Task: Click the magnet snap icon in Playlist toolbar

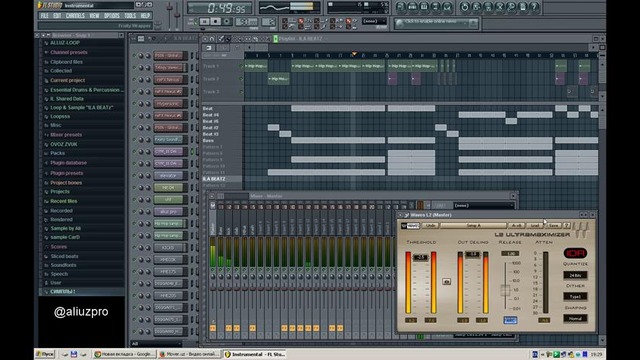Action: tap(212, 39)
